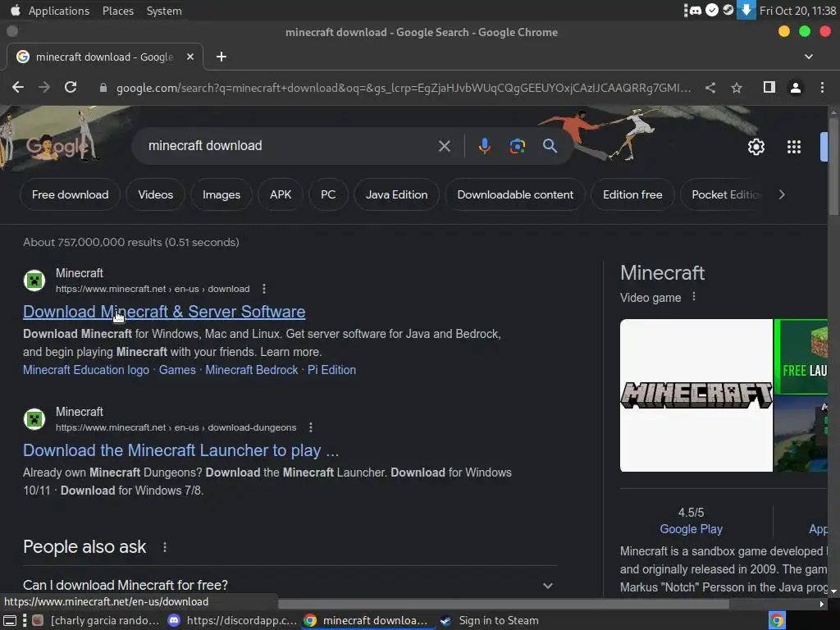Open the Google apps grid
The height and width of the screenshot is (630, 840).
[x=794, y=147]
